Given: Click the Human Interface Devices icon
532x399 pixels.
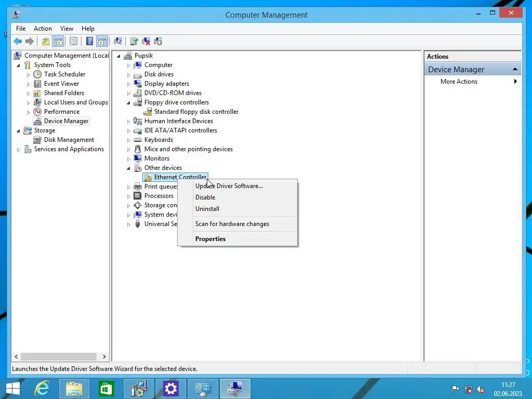Looking at the screenshot, I should 137,121.
